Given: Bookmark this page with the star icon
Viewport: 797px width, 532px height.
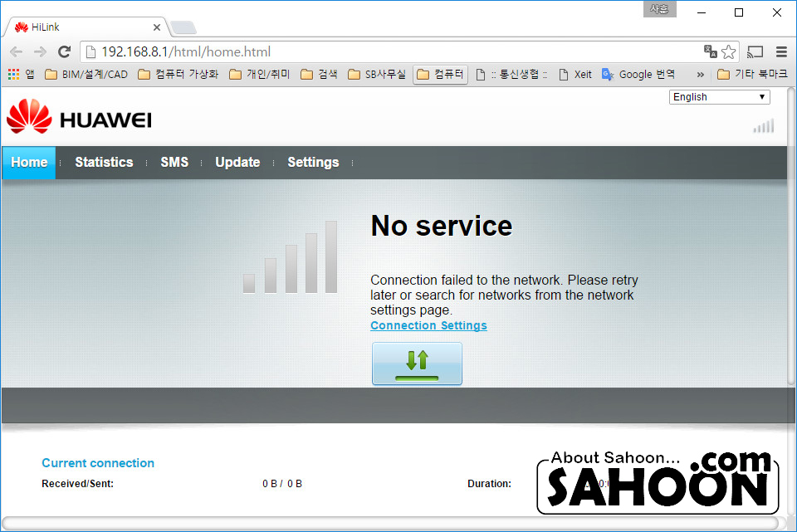Looking at the screenshot, I should (x=728, y=51).
